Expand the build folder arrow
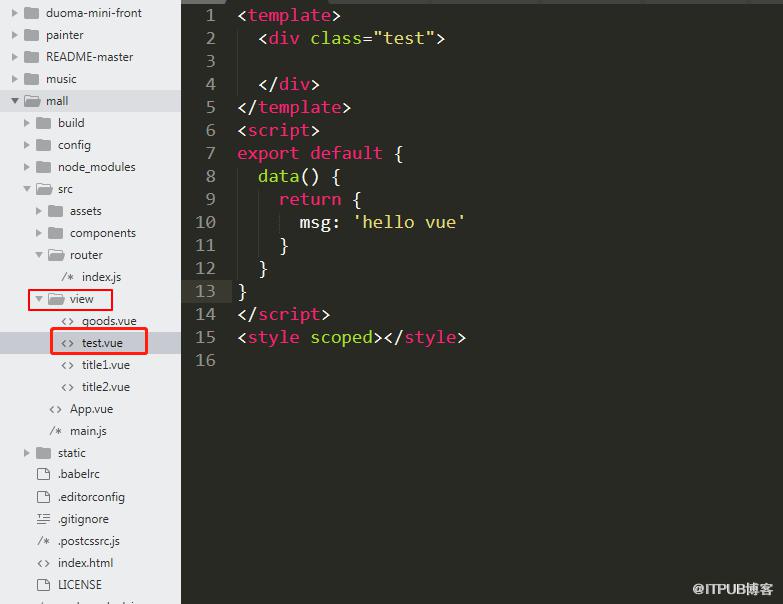 pos(26,123)
